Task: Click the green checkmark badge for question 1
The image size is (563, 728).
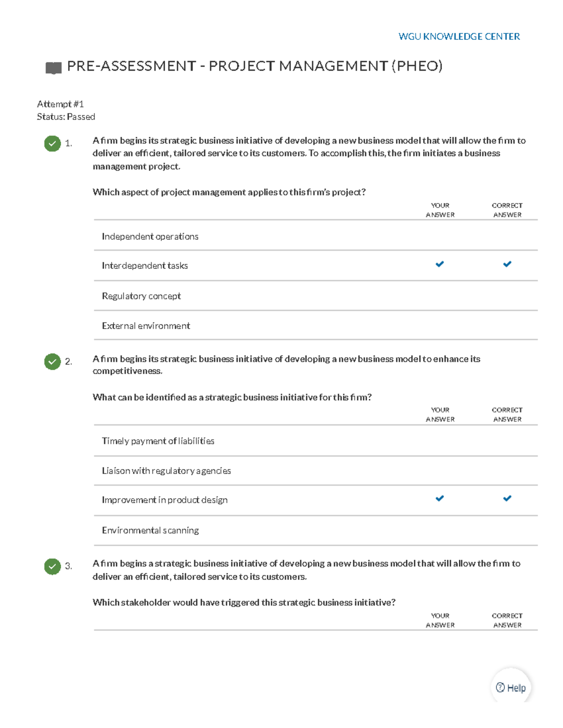Action: (x=53, y=143)
